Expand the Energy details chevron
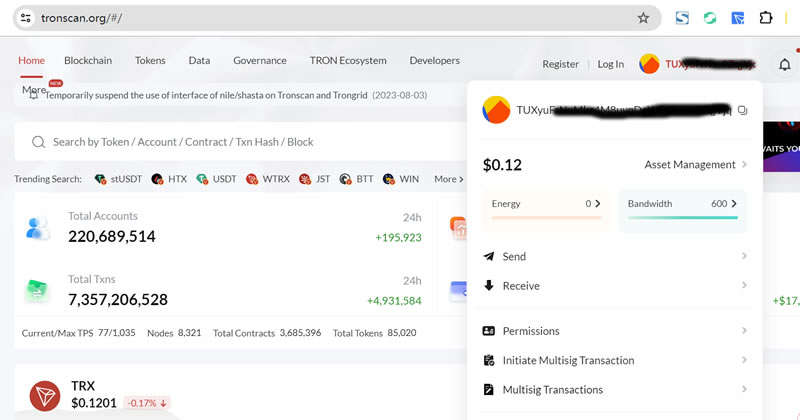The height and width of the screenshot is (420, 800). [x=597, y=204]
